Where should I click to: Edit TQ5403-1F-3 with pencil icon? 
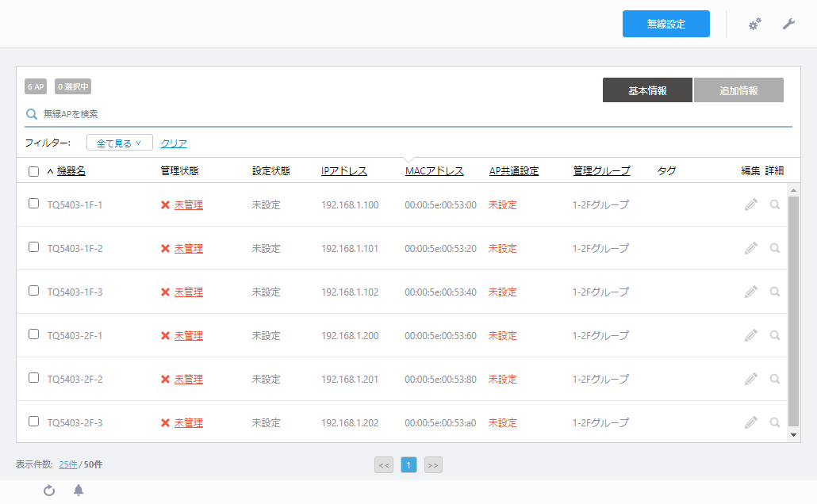click(x=751, y=292)
